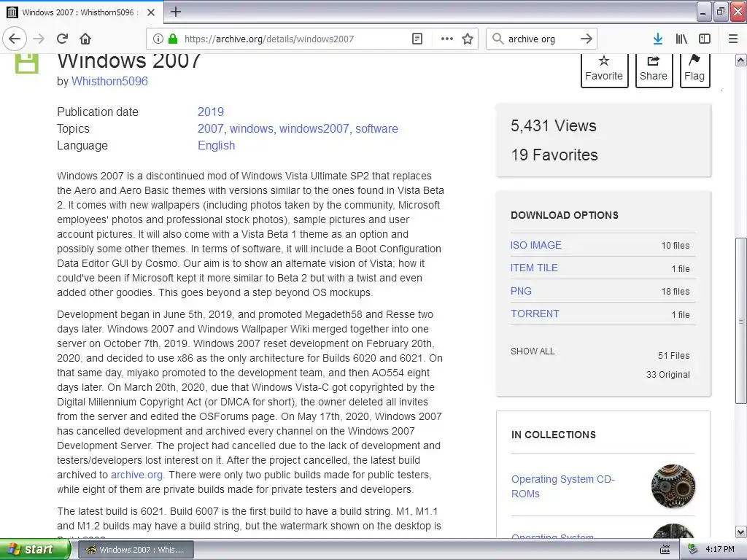
Task: Flag this archive item
Action: (694, 71)
